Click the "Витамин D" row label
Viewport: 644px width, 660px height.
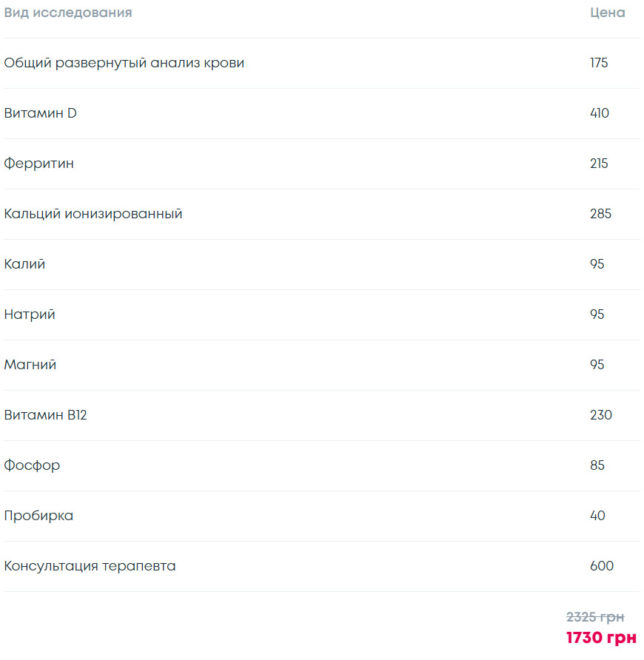click(41, 113)
